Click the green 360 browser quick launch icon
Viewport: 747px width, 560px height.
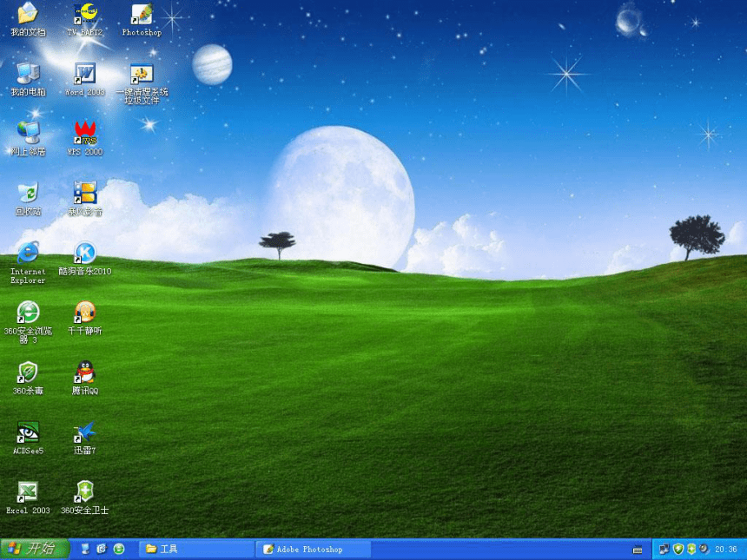tap(119, 549)
